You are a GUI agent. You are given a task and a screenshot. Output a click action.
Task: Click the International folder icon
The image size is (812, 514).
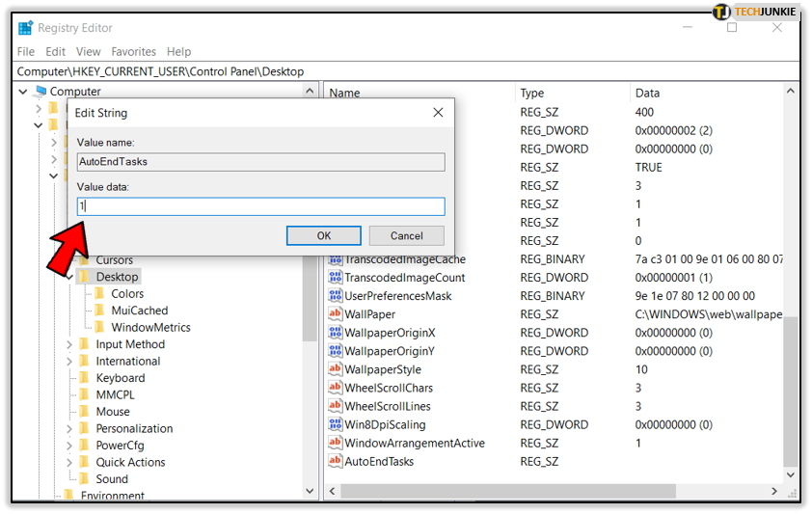tap(85, 361)
